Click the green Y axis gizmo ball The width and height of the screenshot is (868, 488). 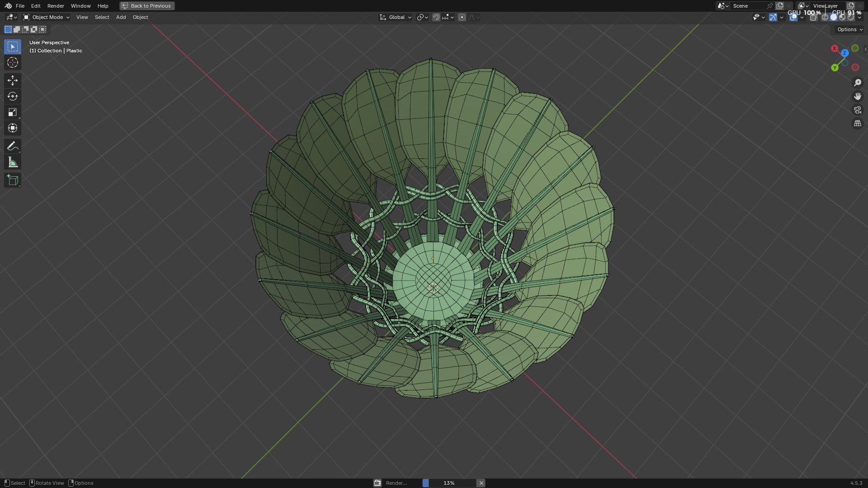[835, 68]
